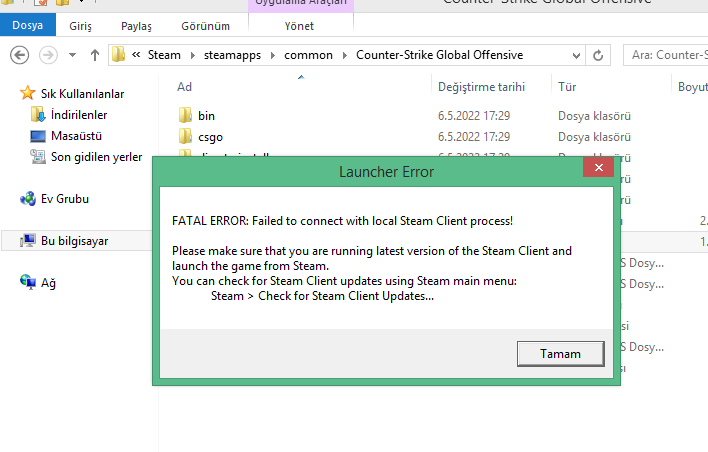Click the bin folder date 6.5.2022 17:29
The height and width of the screenshot is (452, 708).
(474, 116)
